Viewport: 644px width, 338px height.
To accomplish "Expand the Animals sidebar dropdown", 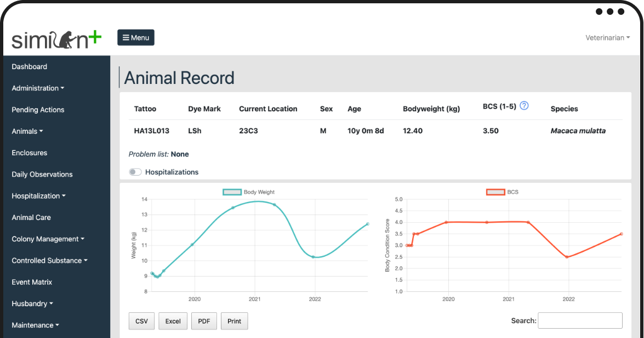I will pyautogui.click(x=27, y=131).
